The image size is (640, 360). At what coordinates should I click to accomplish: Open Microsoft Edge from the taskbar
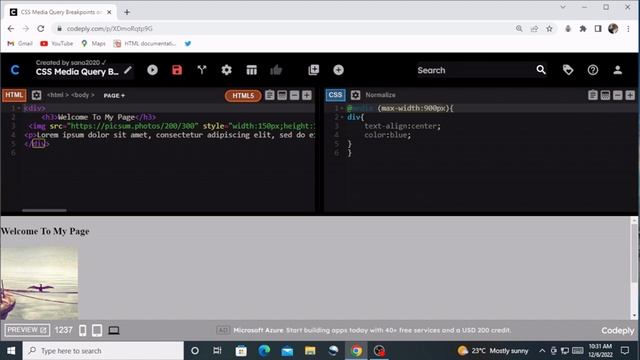pos(264,351)
